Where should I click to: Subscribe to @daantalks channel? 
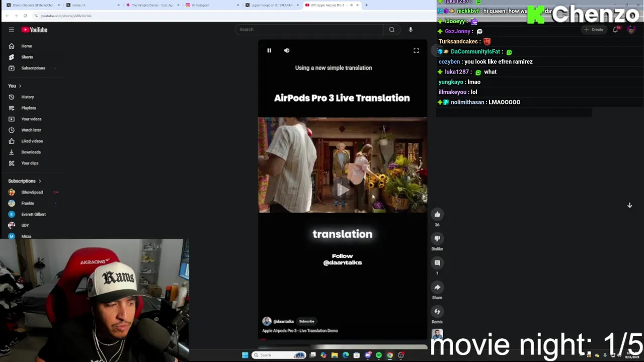(306, 321)
